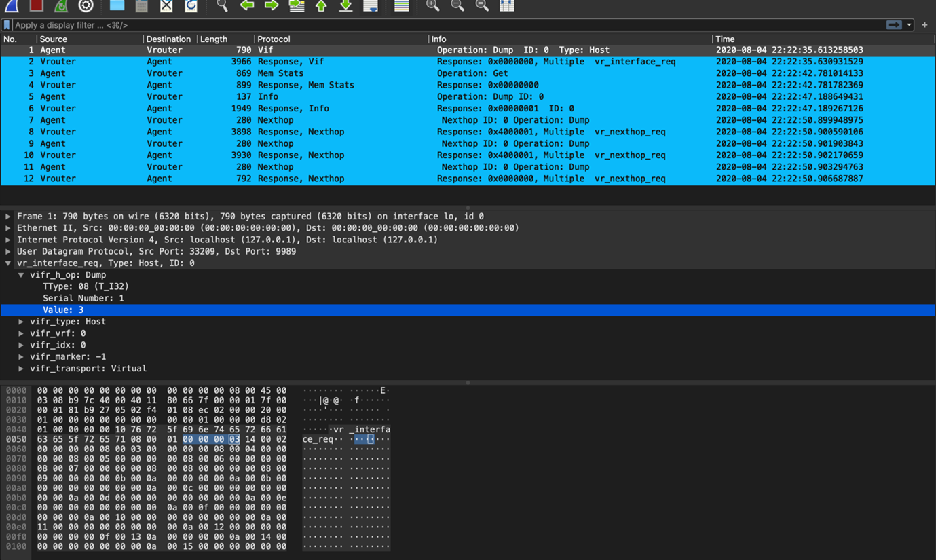Click ASCII text ce_req in hex pane

pos(318,439)
